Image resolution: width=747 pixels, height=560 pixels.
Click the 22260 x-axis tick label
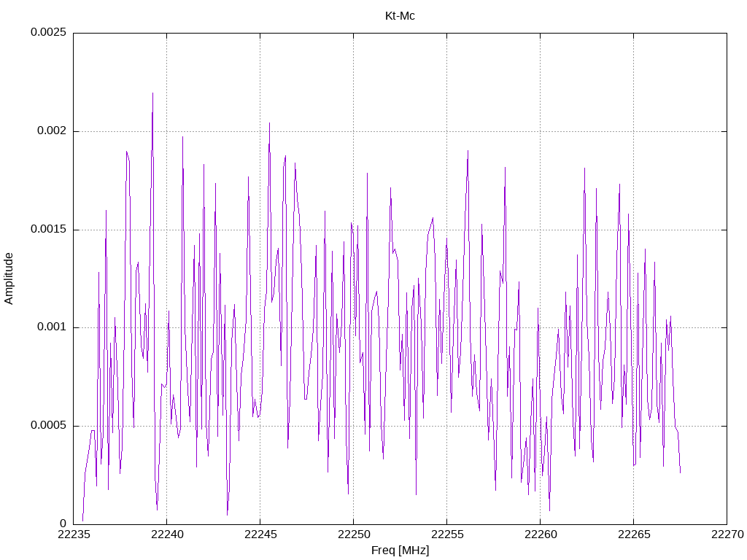tap(541, 534)
